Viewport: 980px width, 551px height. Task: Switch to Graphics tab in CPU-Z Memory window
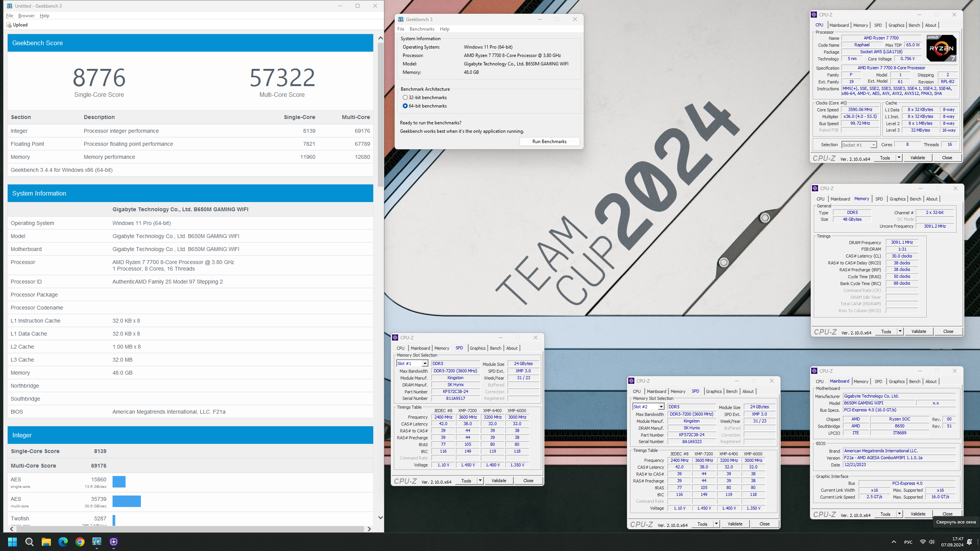897,199
